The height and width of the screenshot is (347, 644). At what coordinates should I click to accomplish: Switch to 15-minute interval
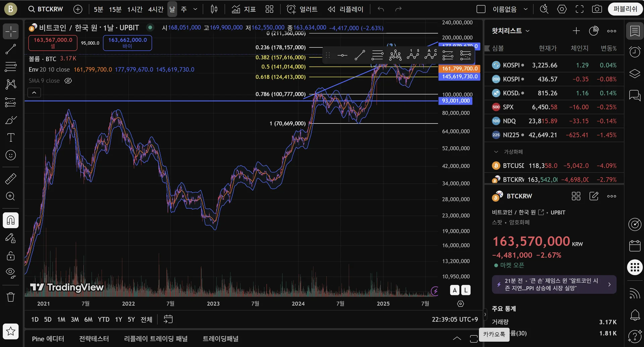(x=115, y=9)
